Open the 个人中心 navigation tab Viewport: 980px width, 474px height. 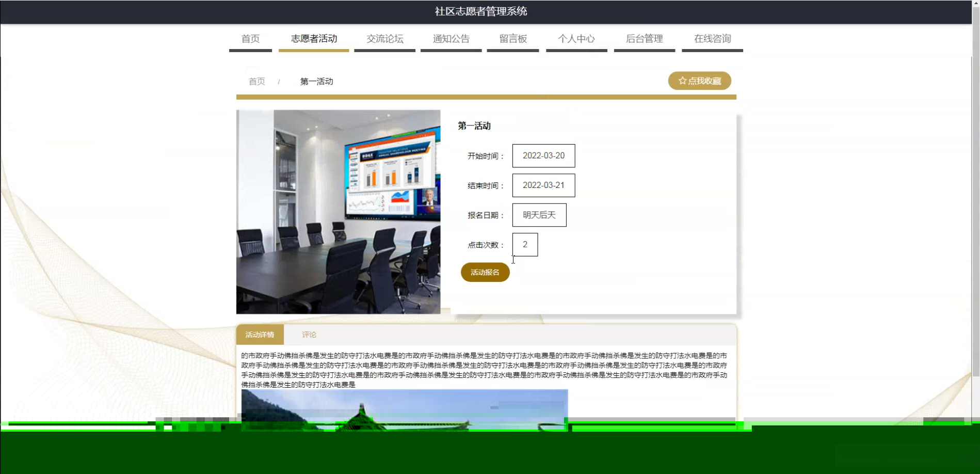tap(576, 39)
